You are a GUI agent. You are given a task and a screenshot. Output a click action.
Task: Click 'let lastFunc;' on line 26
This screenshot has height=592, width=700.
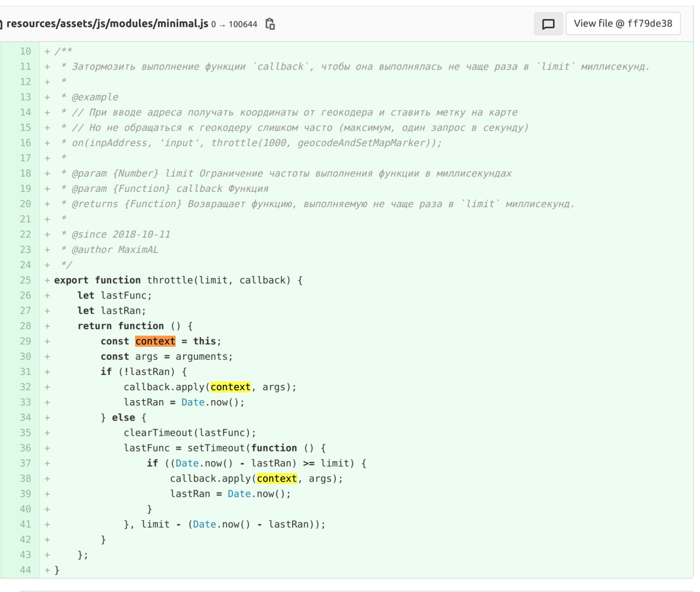coord(114,296)
